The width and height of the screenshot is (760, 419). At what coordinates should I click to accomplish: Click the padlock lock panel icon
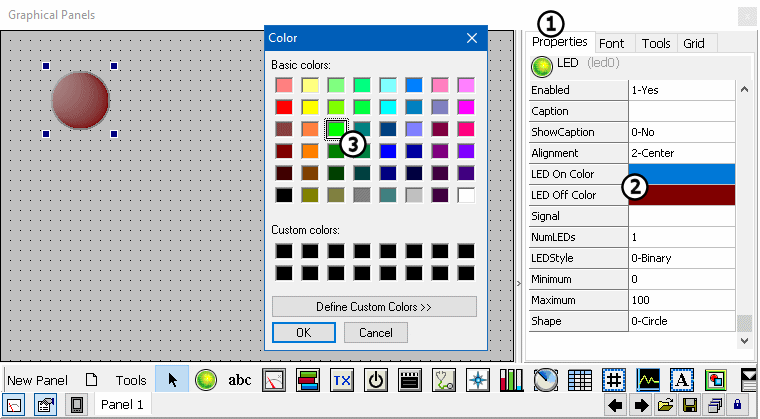[737, 405]
